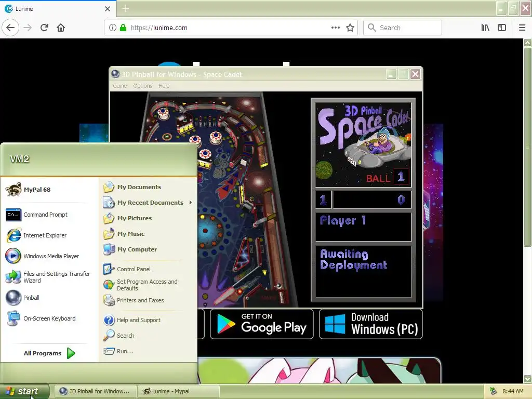
Task: Switch to 3D Pinball taskbar button
Action: pos(96,391)
